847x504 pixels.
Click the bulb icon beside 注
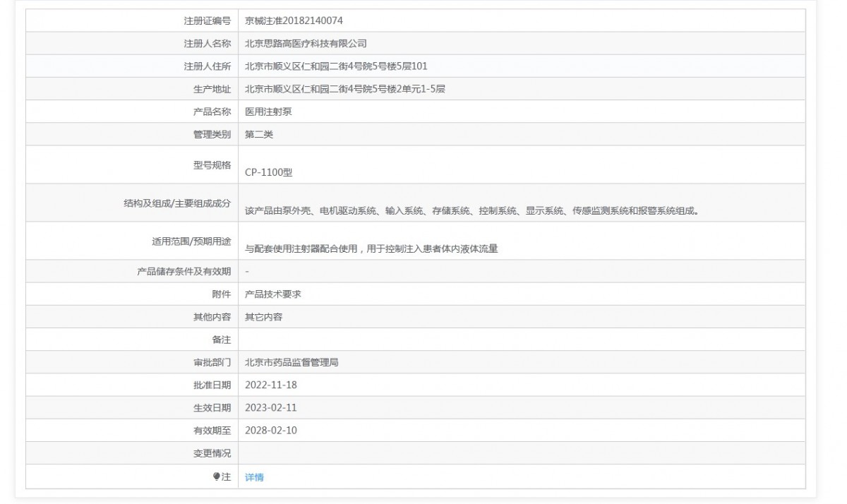(217, 476)
